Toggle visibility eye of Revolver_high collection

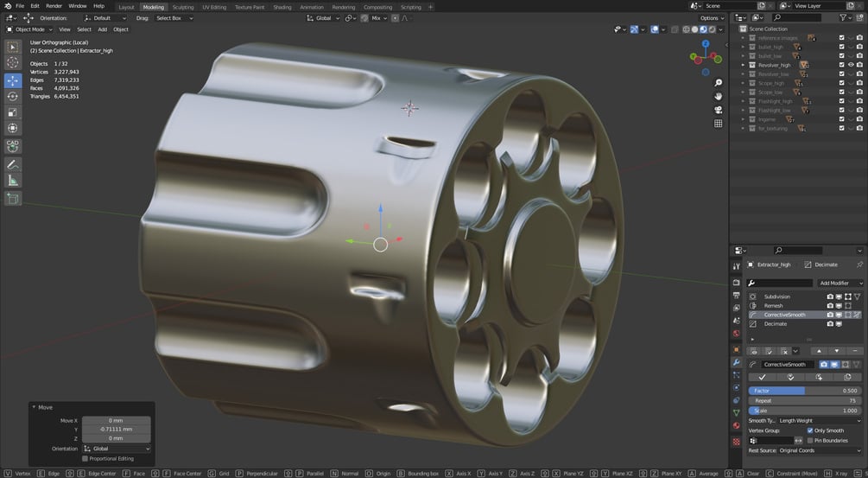pos(851,65)
